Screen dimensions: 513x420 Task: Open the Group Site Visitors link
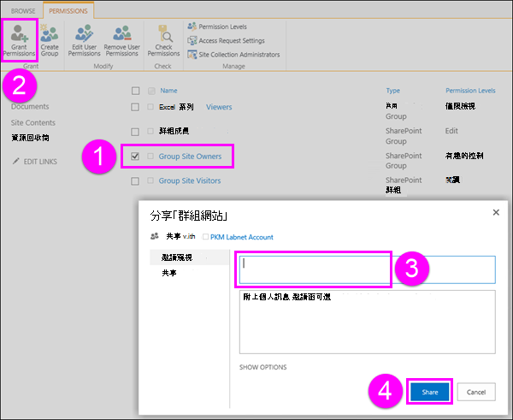tap(190, 180)
